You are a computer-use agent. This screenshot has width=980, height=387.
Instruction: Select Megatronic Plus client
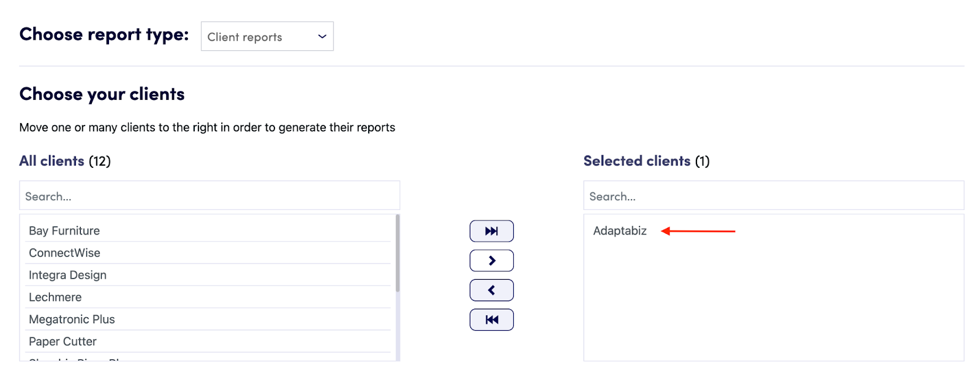(x=72, y=319)
